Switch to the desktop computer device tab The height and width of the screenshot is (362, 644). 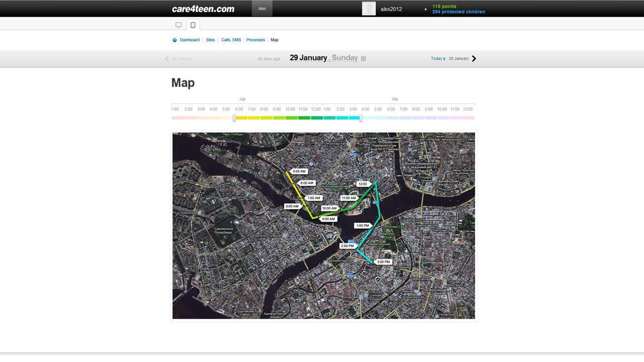coord(179,25)
